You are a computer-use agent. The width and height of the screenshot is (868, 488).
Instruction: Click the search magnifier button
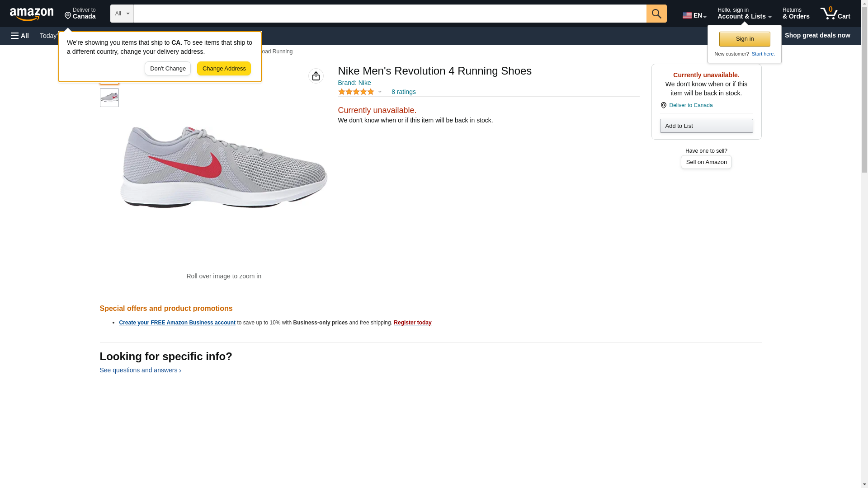[656, 14]
